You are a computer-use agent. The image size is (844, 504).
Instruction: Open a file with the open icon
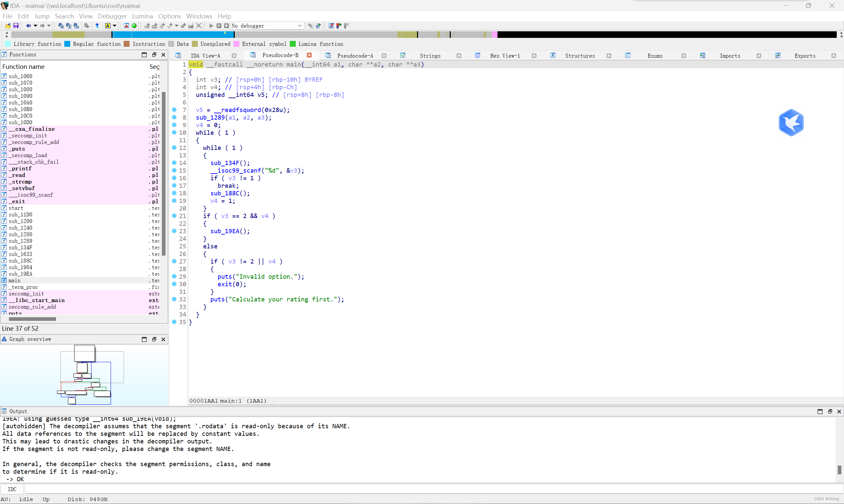point(8,25)
